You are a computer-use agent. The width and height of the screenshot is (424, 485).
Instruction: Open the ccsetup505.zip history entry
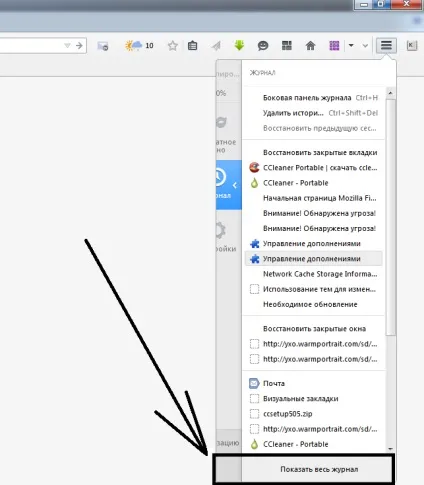click(314, 414)
